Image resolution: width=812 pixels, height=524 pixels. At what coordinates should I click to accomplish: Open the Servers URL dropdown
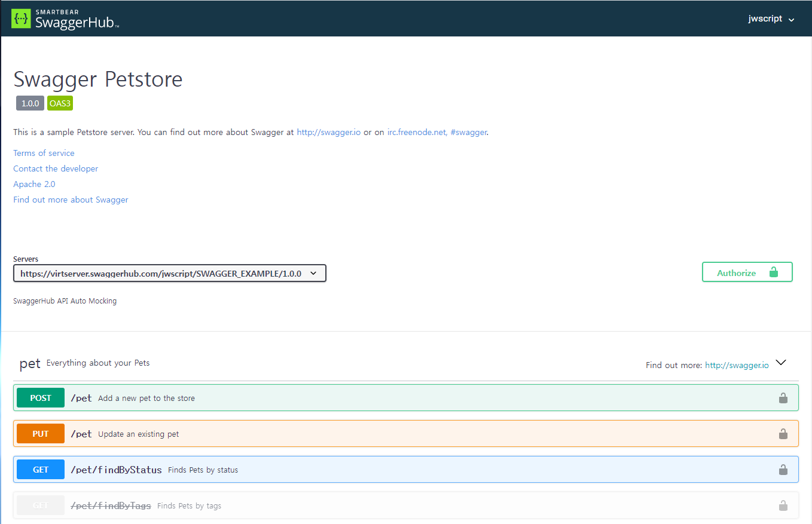click(x=169, y=273)
